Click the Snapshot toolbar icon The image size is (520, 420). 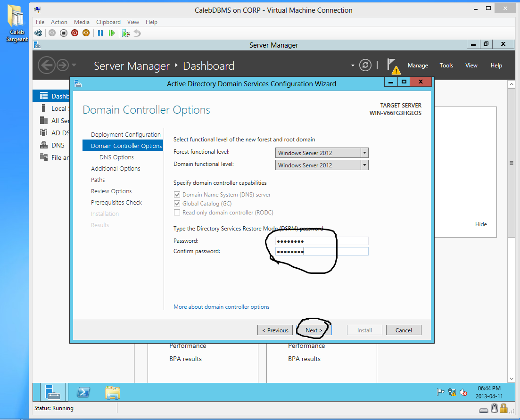126,33
